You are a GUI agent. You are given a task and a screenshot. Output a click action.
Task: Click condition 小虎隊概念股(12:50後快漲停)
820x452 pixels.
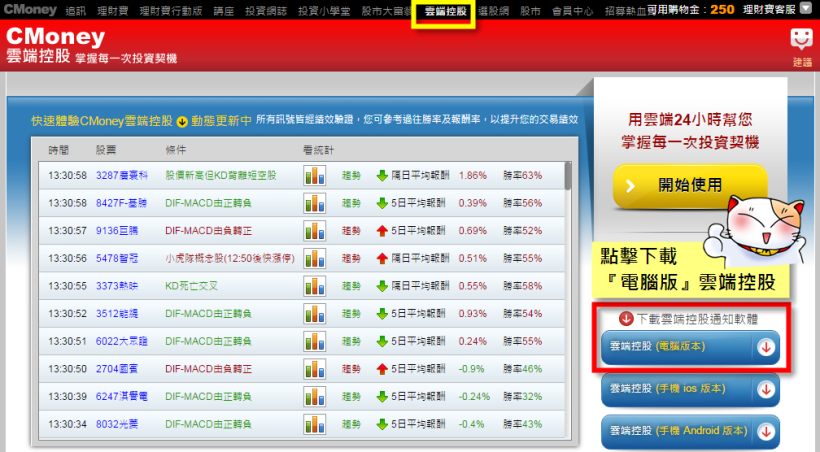tap(230, 258)
